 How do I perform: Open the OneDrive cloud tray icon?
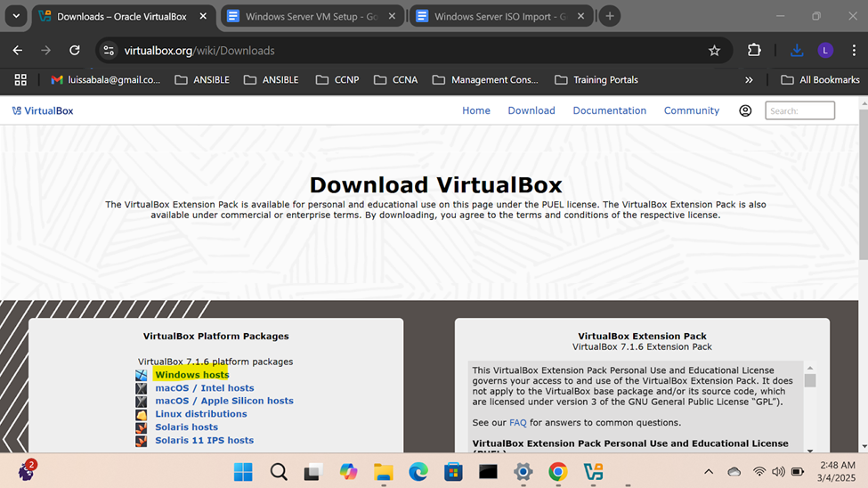(x=734, y=472)
